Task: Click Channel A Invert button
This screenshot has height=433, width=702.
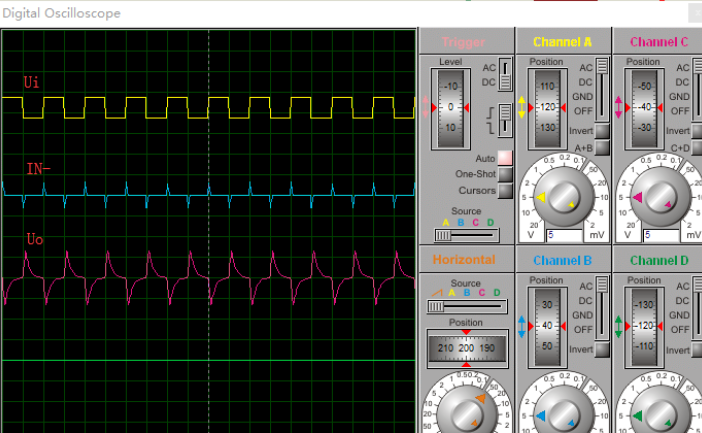Action: click(602, 131)
